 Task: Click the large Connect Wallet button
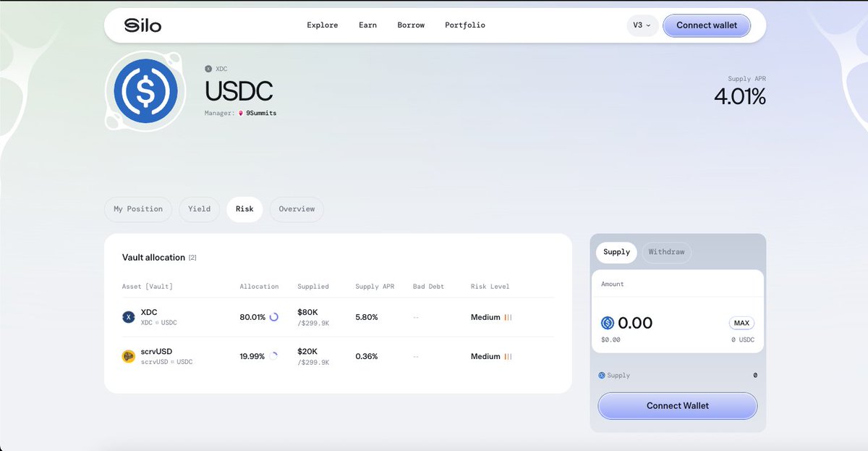(x=678, y=406)
